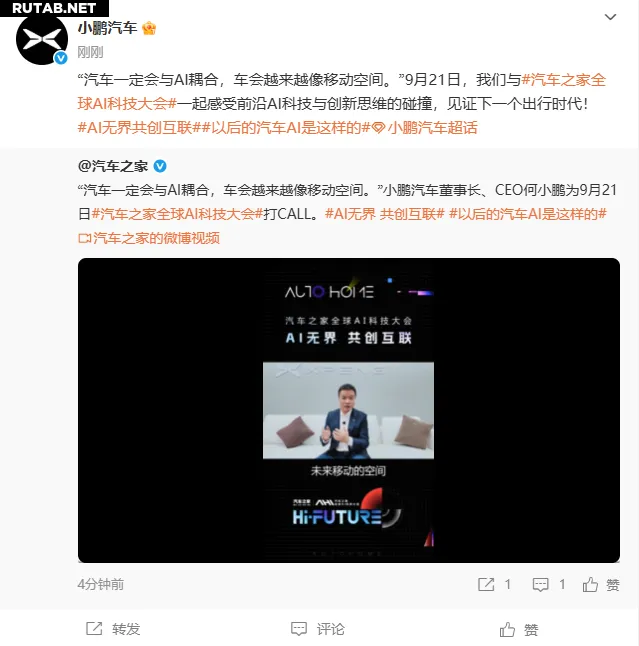Play the Autohome AI conference video
The image size is (639, 646).
pyautogui.click(x=349, y=410)
